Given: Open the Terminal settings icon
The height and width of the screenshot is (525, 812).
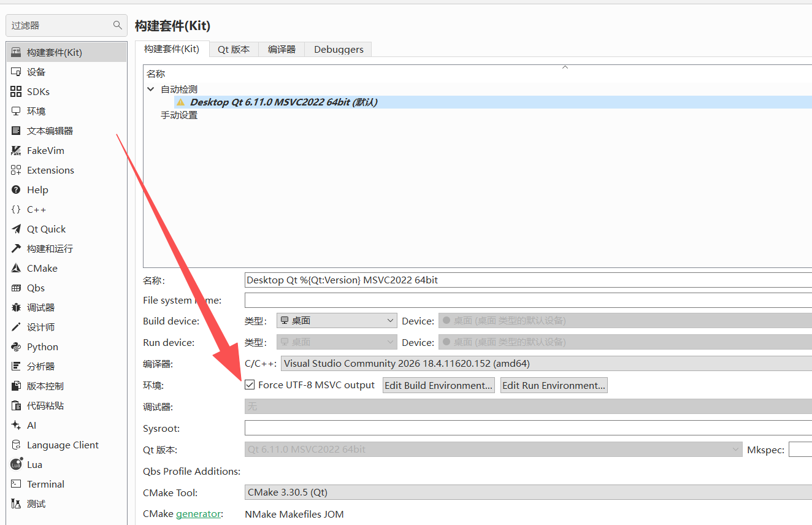Looking at the screenshot, I should click(16, 485).
